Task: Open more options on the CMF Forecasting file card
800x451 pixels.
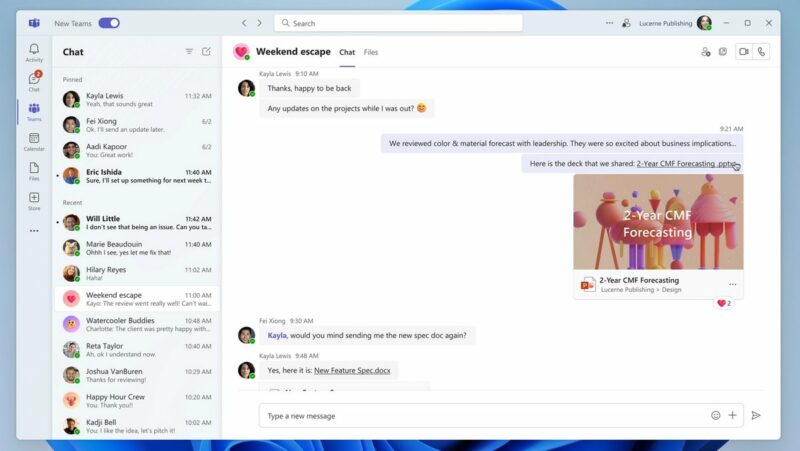Action: pos(732,284)
